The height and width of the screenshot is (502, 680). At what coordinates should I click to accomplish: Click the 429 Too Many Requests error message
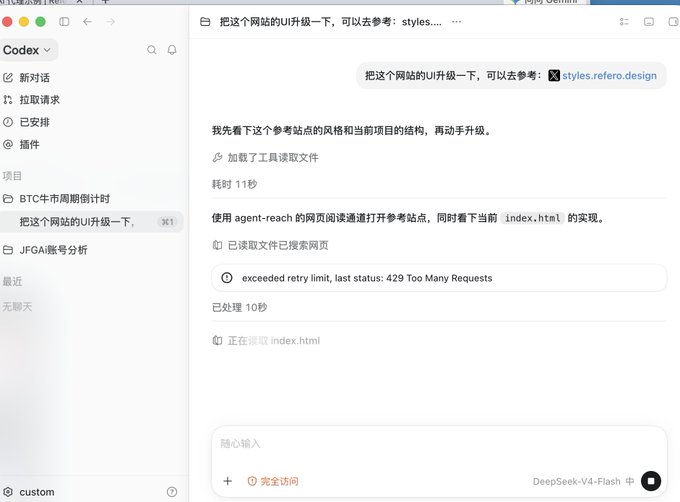[439, 278]
